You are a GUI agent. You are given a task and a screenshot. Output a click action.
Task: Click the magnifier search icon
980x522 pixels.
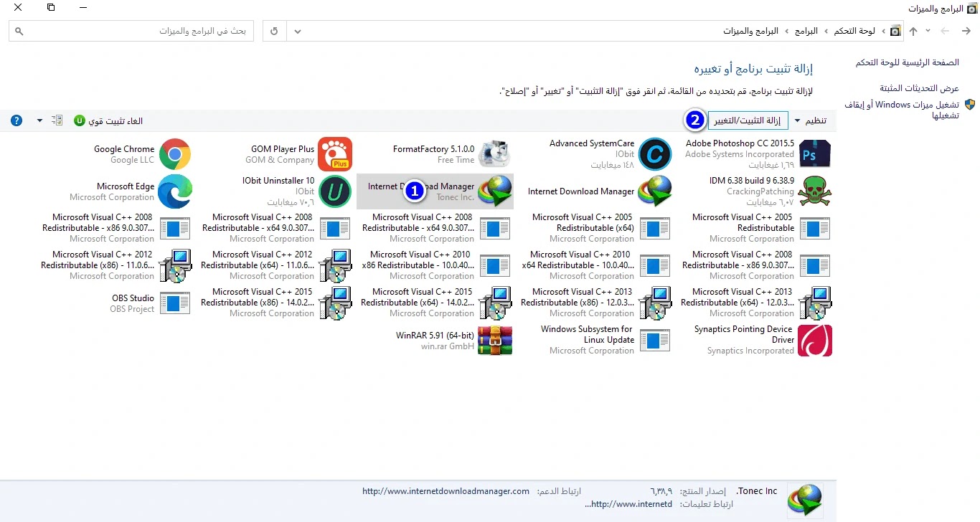19,32
